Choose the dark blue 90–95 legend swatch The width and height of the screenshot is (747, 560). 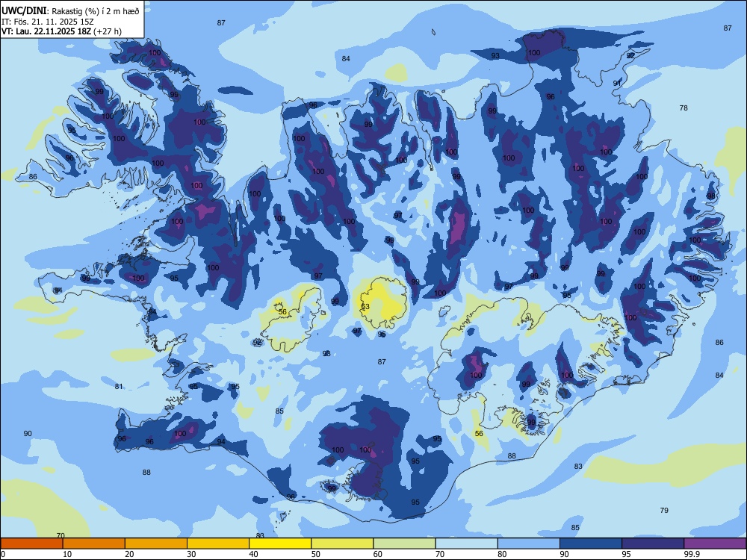tap(591, 544)
